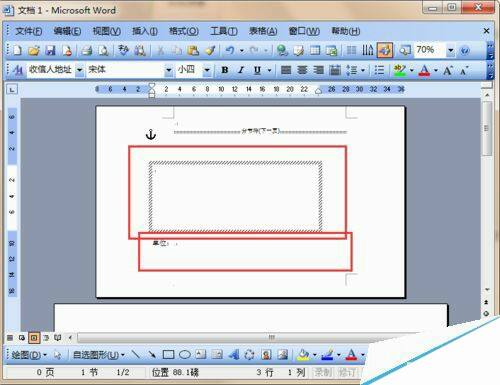The image size is (500, 385).
Task: Insert clip art from drawing toolbar
Action: (266, 354)
